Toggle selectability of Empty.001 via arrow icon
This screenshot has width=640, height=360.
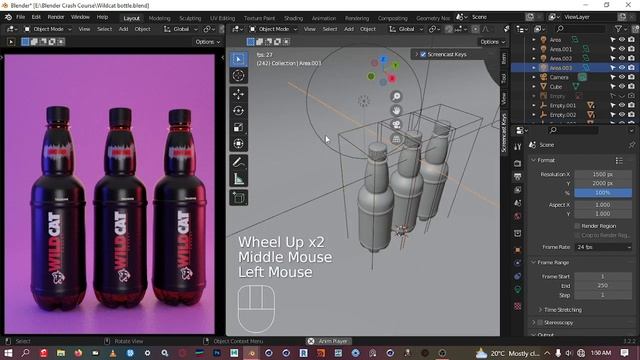(613, 105)
